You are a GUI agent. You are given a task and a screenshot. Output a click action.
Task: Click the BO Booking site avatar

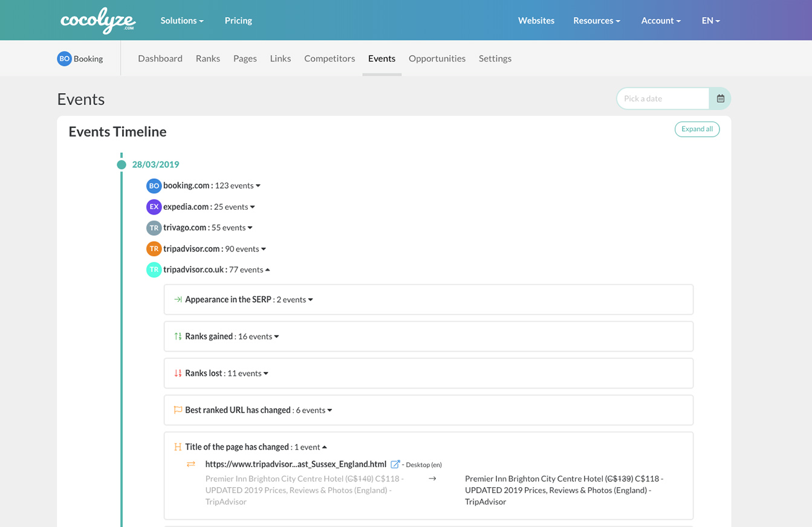click(64, 59)
